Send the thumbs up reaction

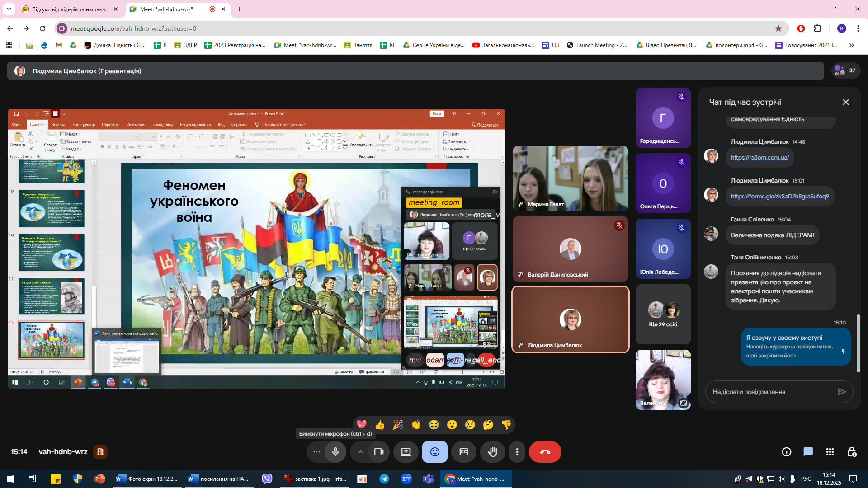point(380,425)
